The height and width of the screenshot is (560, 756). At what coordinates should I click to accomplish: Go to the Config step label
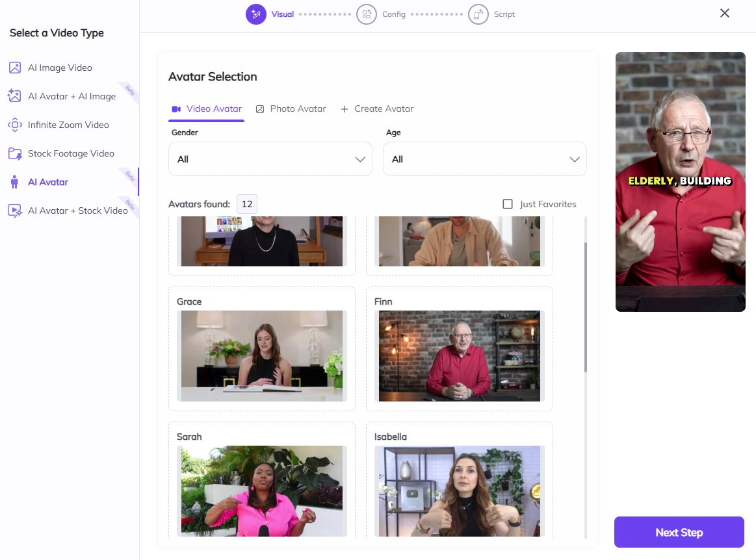[x=394, y=14]
